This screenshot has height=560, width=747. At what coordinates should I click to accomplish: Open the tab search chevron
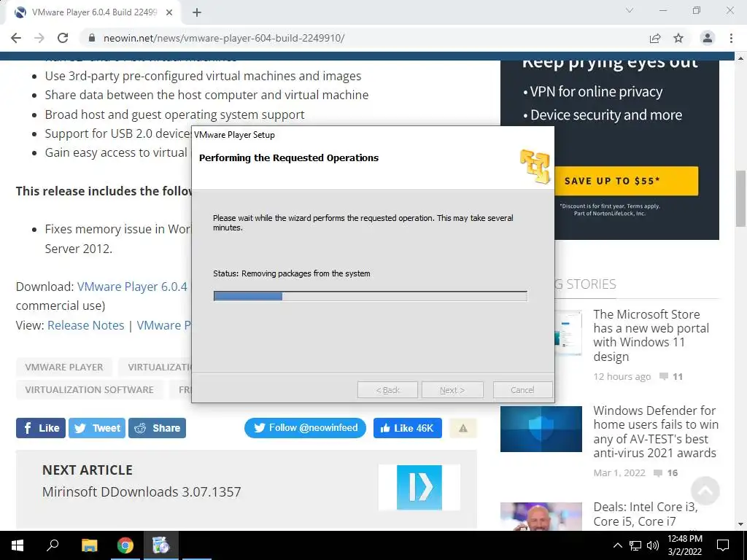(x=630, y=10)
